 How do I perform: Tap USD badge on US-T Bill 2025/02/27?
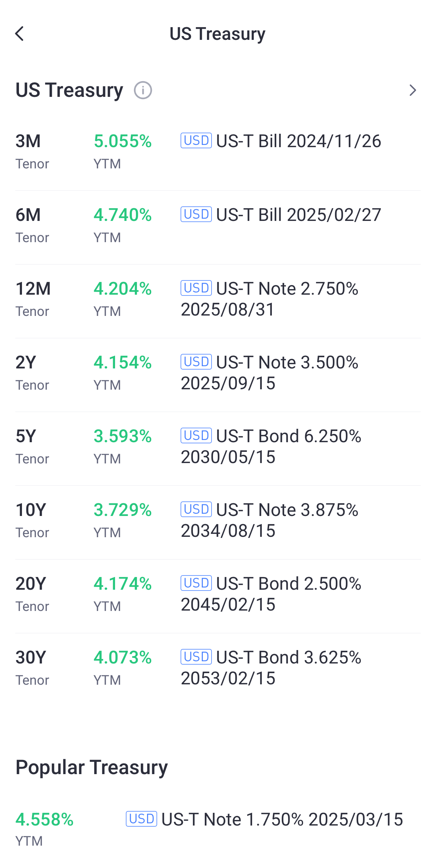coord(196,214)
